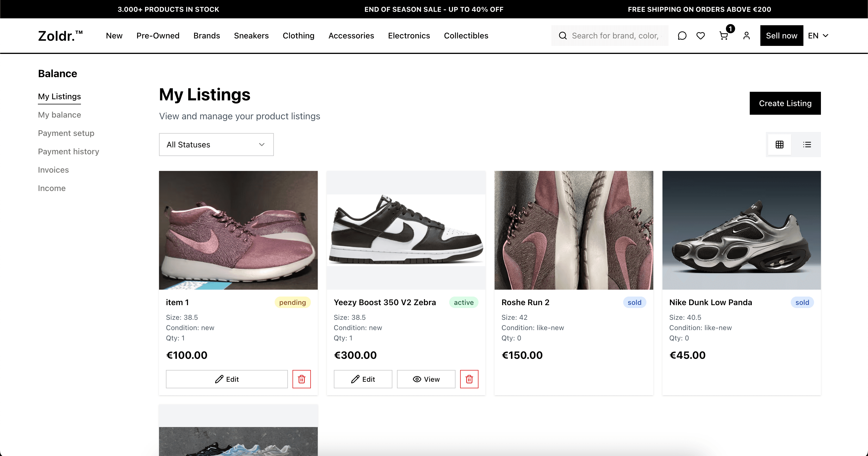Click the Zoldr logo

tap(60, 35)
